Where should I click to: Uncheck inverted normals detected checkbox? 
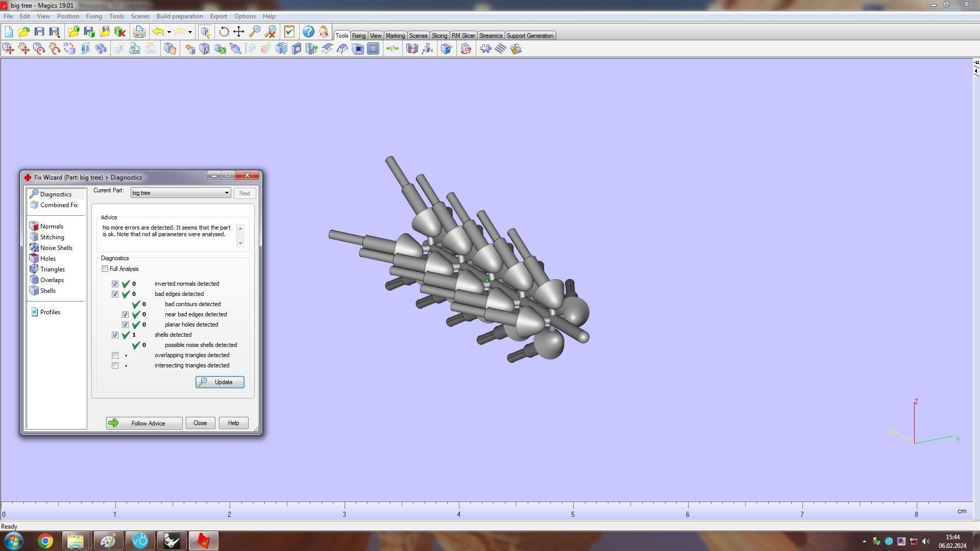click(115, 284)
